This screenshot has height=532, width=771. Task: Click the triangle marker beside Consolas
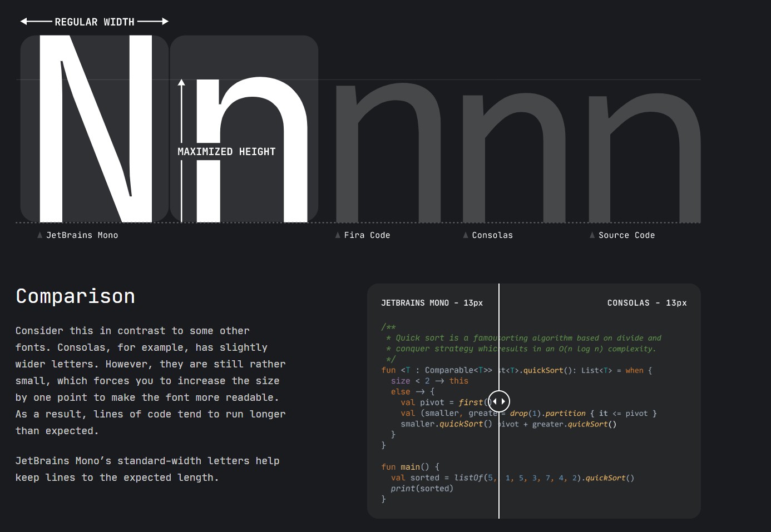[466, 235]
